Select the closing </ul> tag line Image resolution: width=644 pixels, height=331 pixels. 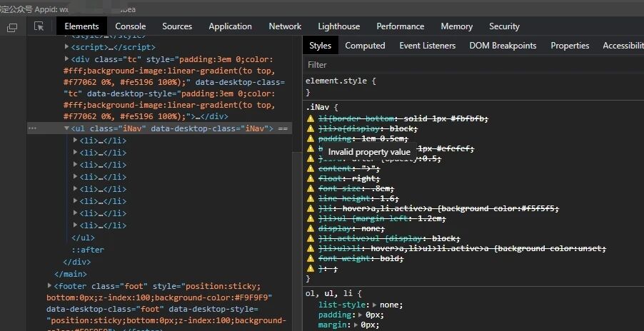(x=83, y=238)
